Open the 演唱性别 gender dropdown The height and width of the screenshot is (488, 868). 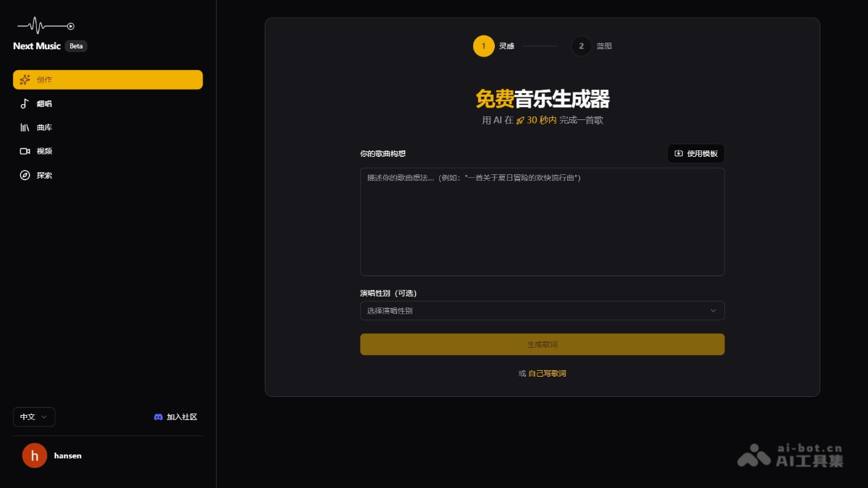pyautogui.click(x=542, y=310)
